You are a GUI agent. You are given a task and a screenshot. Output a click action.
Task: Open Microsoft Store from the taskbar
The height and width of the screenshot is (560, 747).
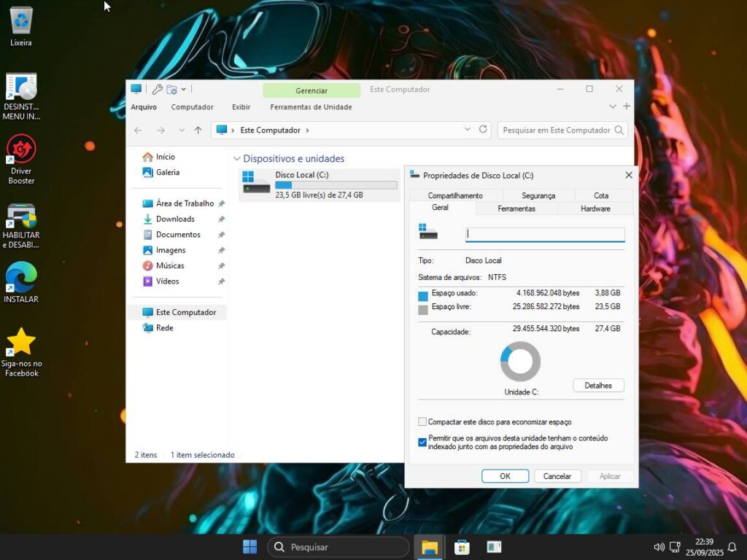[462, 547]
